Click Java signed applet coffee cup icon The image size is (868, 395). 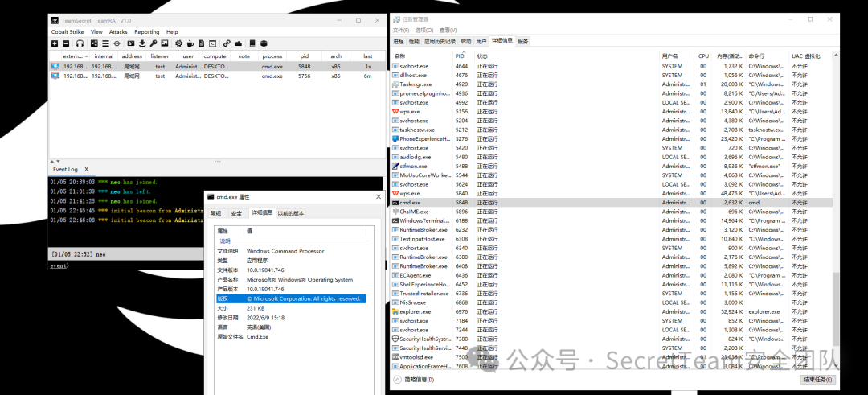190,43
